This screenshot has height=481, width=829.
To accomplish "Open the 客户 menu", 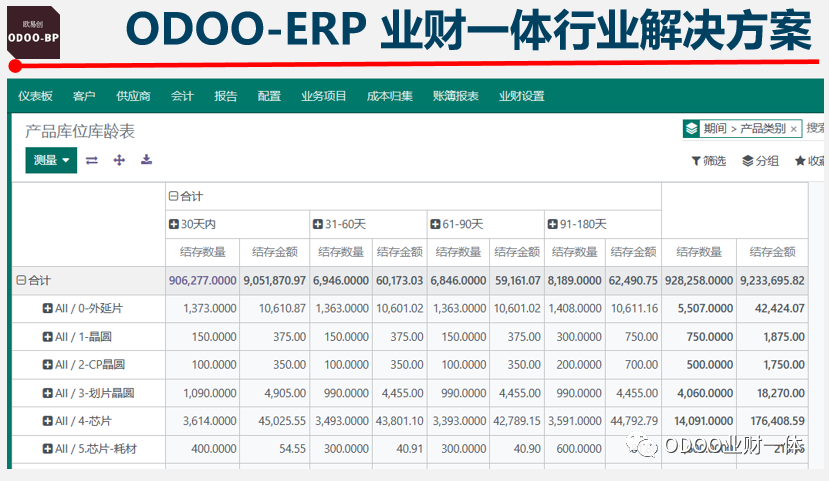I will coord(84,96).
